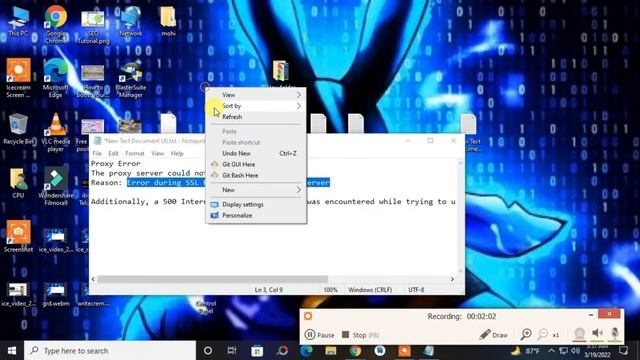
Task: Select the CPU folder icon
Action: coord(18,183)
